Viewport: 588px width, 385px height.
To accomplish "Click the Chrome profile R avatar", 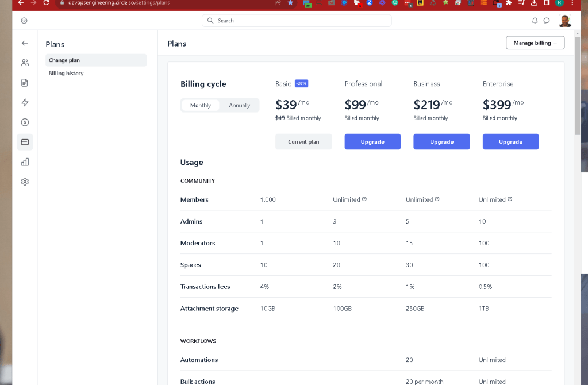I will (559, 3).
